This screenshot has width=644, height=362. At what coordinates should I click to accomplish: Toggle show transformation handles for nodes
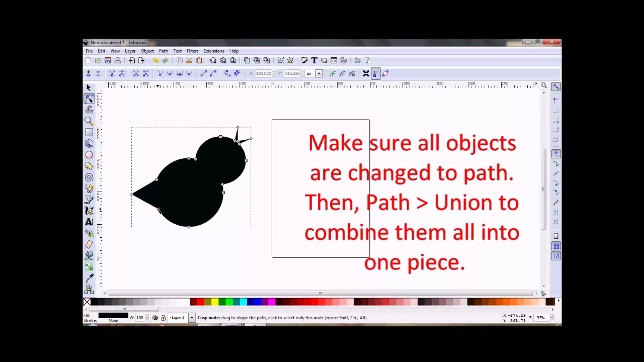coord(366,73)
